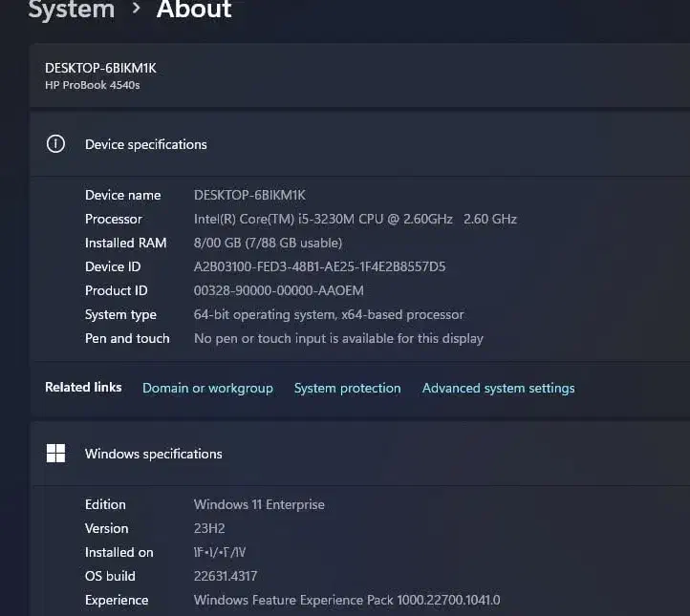Click the About page heading

[194, 11]
